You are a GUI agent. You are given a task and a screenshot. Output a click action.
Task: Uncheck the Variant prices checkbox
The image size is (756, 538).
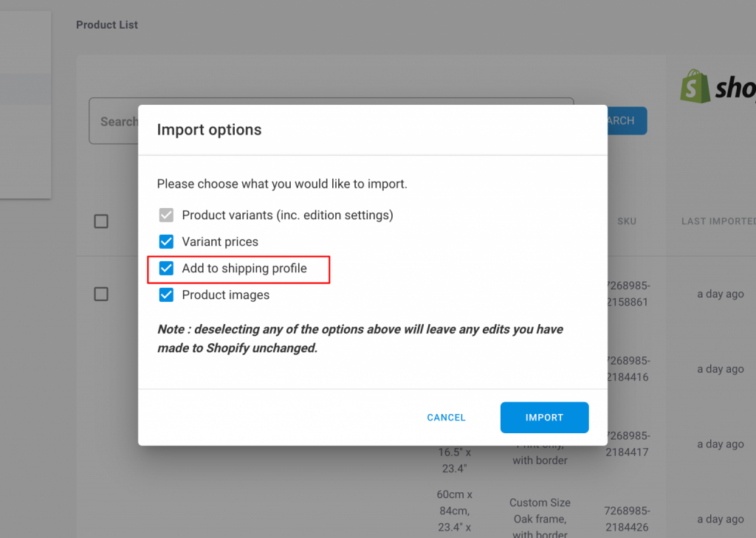pyautogui.click(x=166, y=241)
